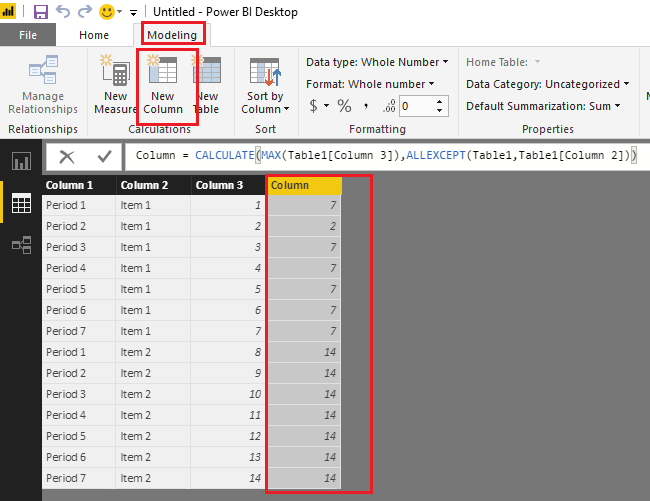Click the smiley feedback icon

point(107,12)
